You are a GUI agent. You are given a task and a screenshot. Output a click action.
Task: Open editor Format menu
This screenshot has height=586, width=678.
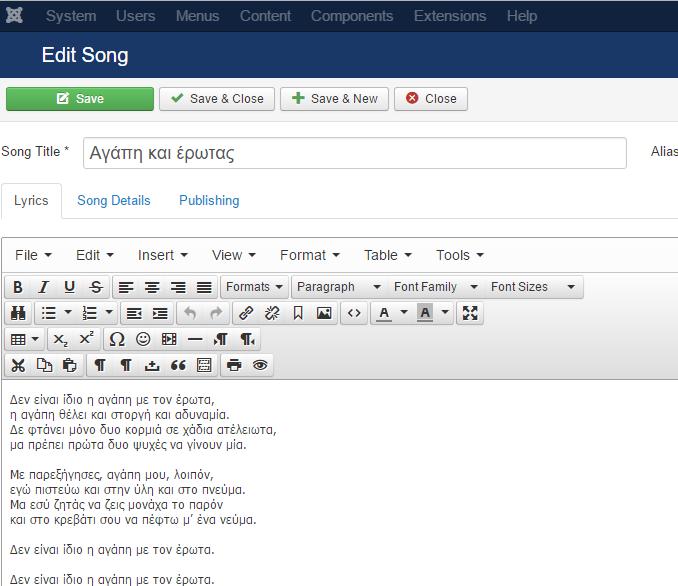point(310,255)
